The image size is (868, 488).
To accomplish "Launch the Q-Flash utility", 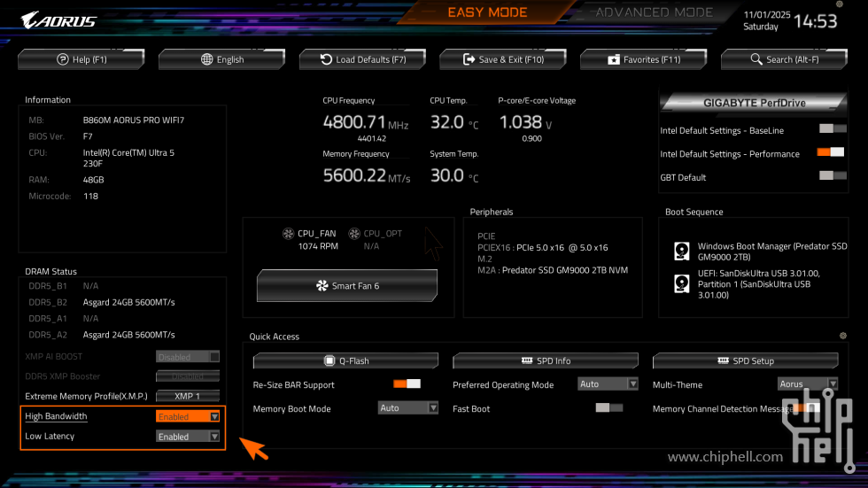I will (346, 361).
